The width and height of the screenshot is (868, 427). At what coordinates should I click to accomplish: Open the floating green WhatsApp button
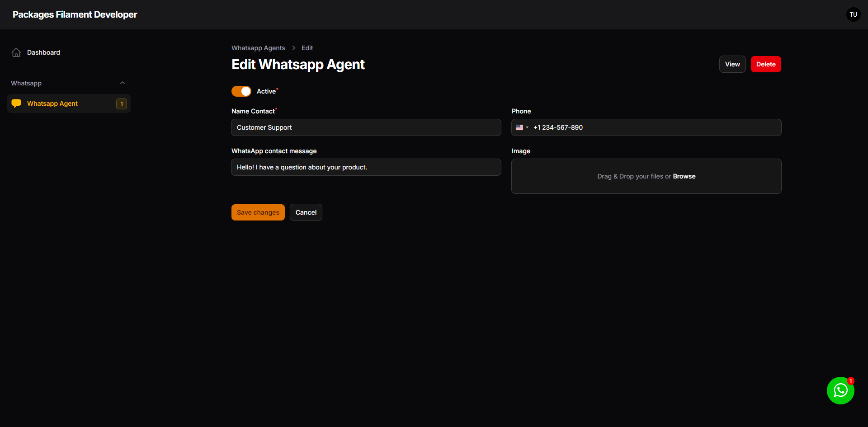pos(840,390)
